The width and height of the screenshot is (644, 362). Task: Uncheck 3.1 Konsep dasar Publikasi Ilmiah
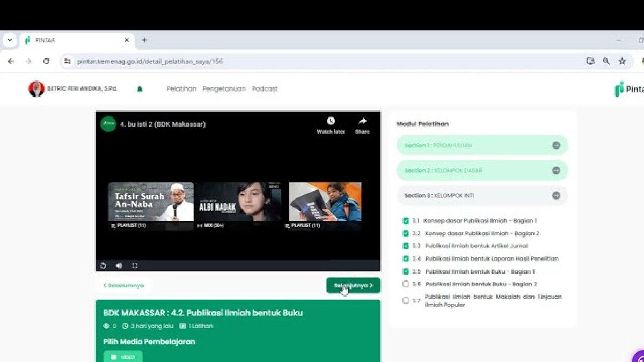click(406, 220)
